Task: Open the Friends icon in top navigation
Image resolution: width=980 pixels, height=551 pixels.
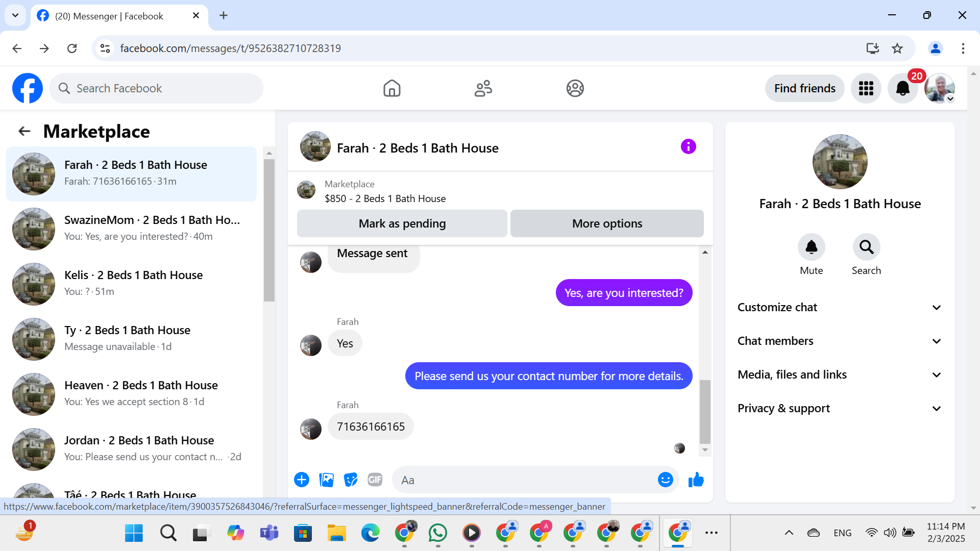Action: click(483, 88)
